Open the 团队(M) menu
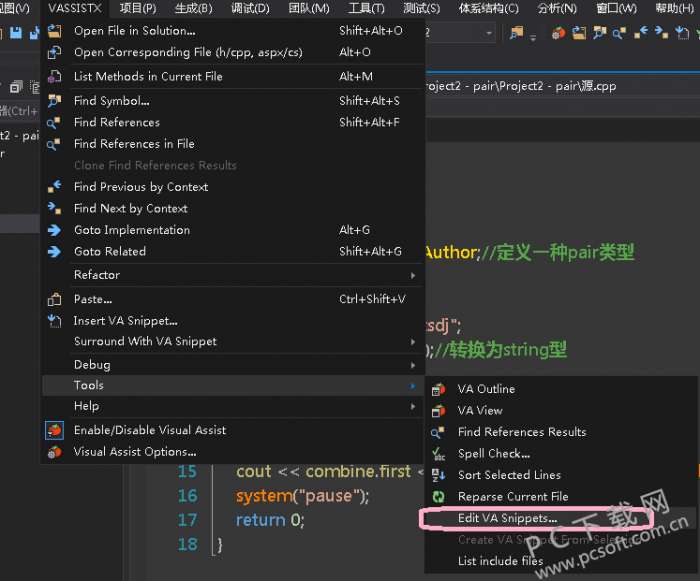Screen dimensions: 700x581 pos(308,8)
